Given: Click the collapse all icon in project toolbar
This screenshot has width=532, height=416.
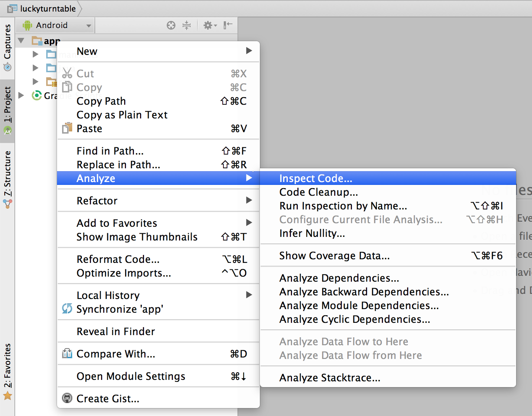Looking at the screenshot, I should (187, 25).
